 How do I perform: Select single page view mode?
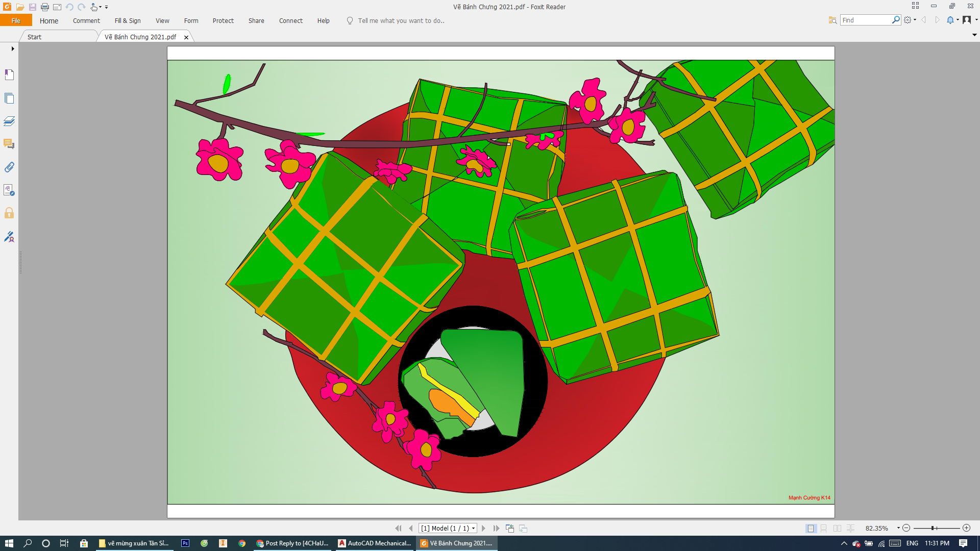click(811, 528)
